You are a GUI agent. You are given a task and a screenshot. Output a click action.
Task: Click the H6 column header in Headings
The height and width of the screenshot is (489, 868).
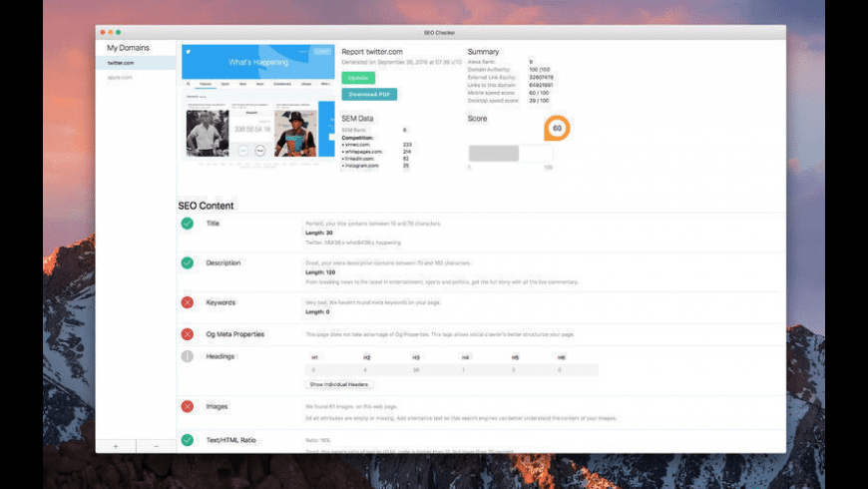562,357
